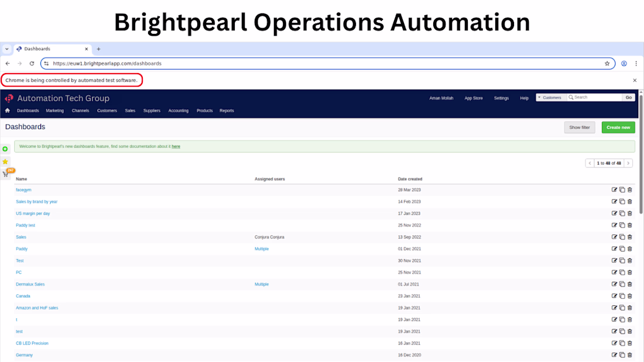Open the Germany dashboard link
The image size is (644, 362).
point(24,356)
